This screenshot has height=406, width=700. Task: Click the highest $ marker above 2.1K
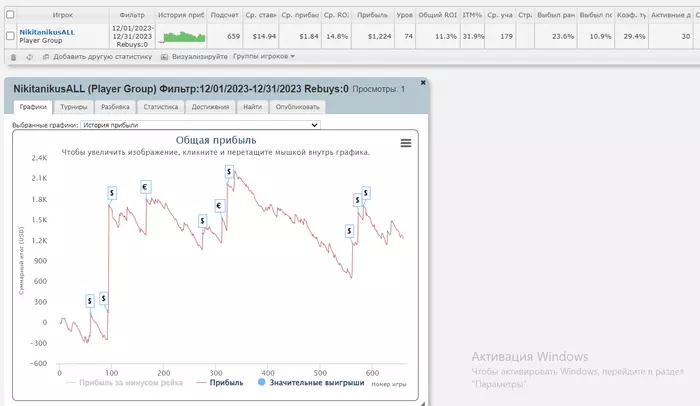click(229, 172)
